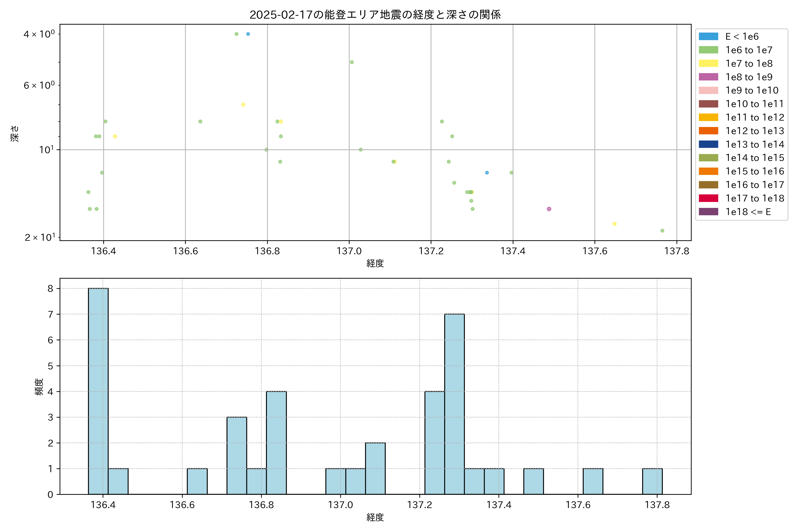Image resolution: width=798 pixels, height=532 pixels.
Task: Click the rightmost histogram bar near 137.8
Action: point(652,481)
